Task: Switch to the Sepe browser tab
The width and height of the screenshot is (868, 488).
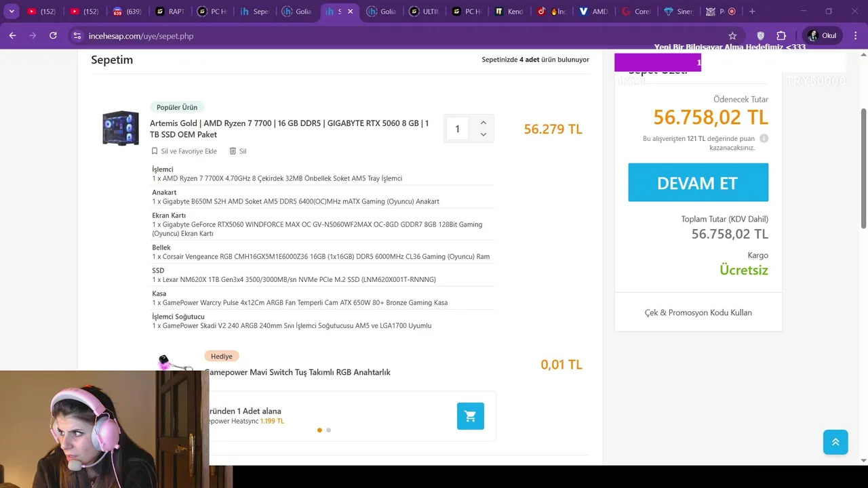Action: pos(254,12)
